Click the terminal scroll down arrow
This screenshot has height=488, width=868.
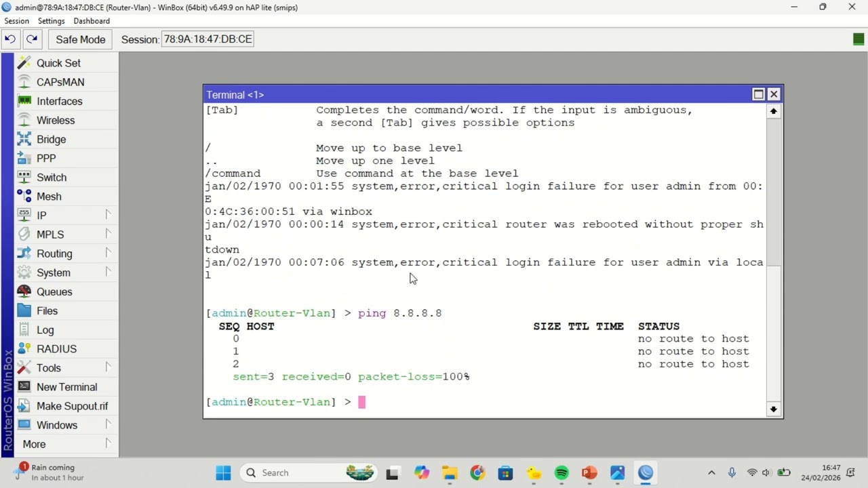pos(773,409)
